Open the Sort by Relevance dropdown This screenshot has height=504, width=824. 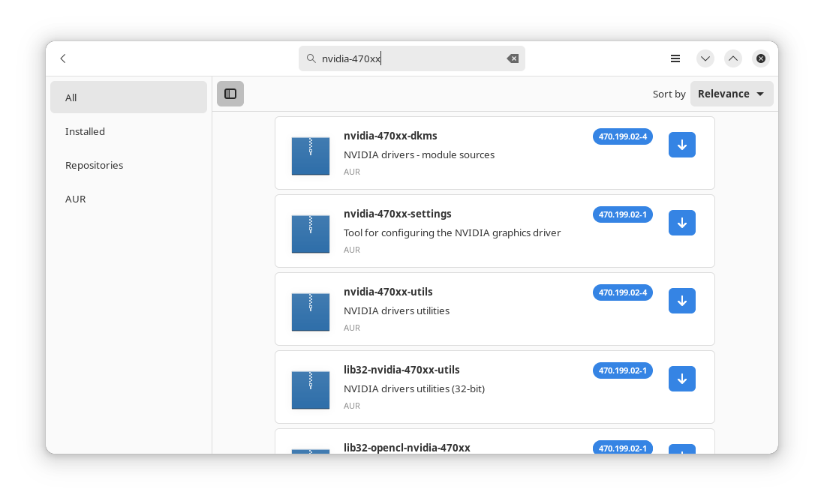point(732,94)
